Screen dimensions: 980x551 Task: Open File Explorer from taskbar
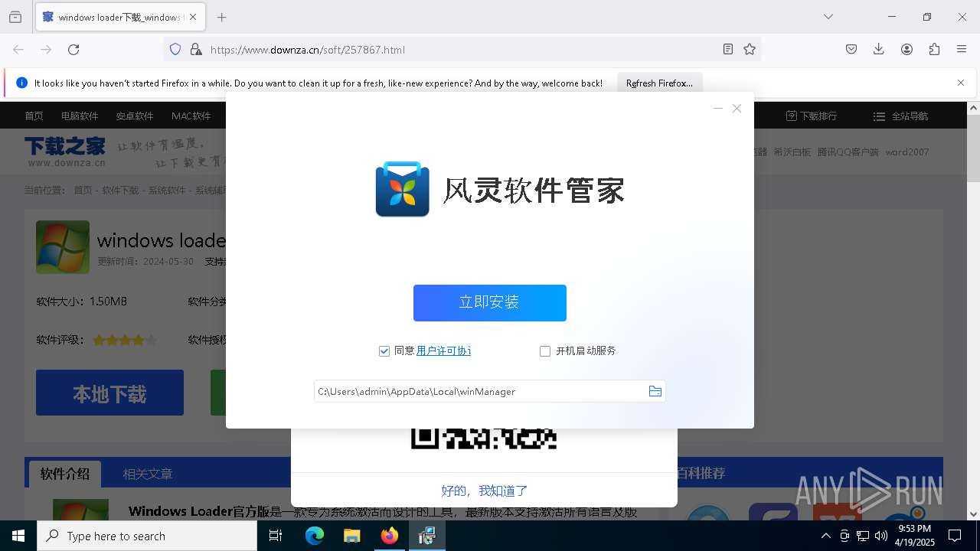point(351,536)
